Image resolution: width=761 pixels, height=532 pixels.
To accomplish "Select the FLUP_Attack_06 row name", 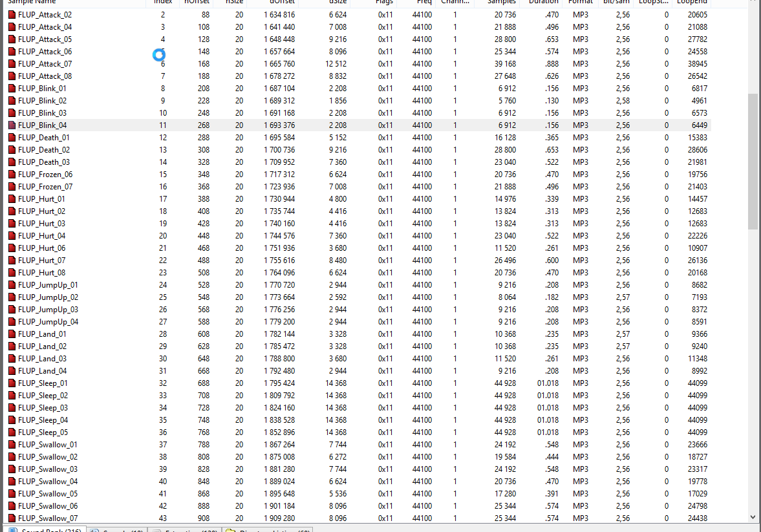I will click(45, 52).
